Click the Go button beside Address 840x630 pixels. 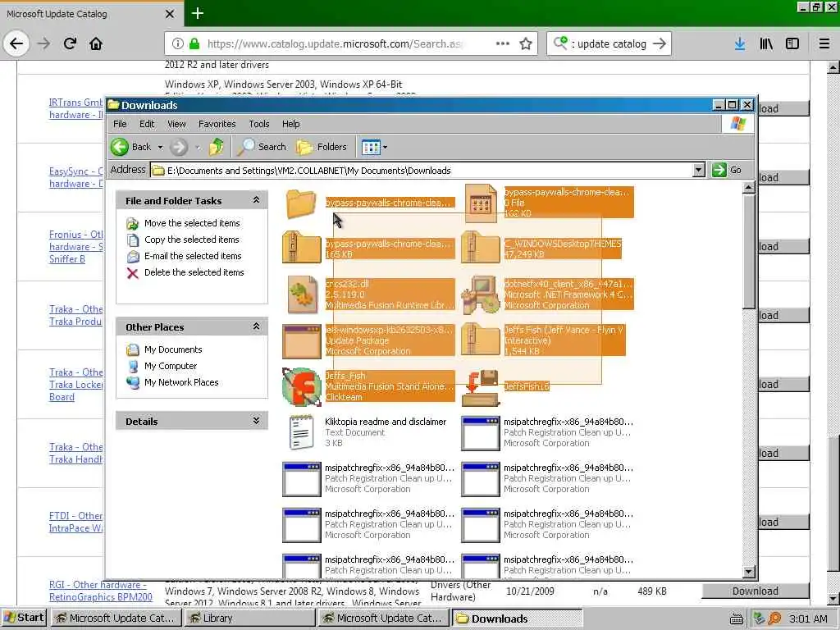pos(727,170)
